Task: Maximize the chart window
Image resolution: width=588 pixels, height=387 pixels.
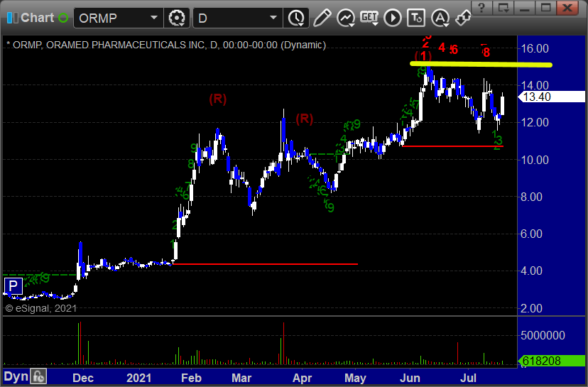Action: [545, 8]
